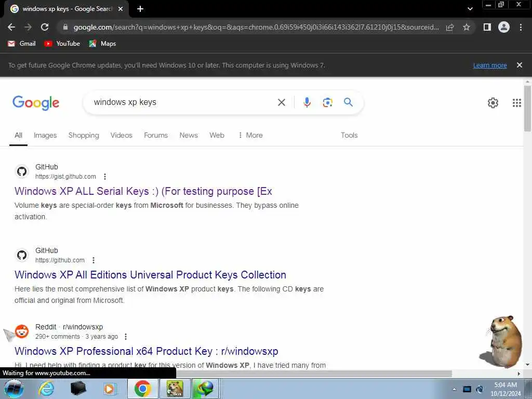The height and width of the screenshot is (399, 532).
Task: Open three-dot menu beside Reddit result
Action: click(126, 337)
